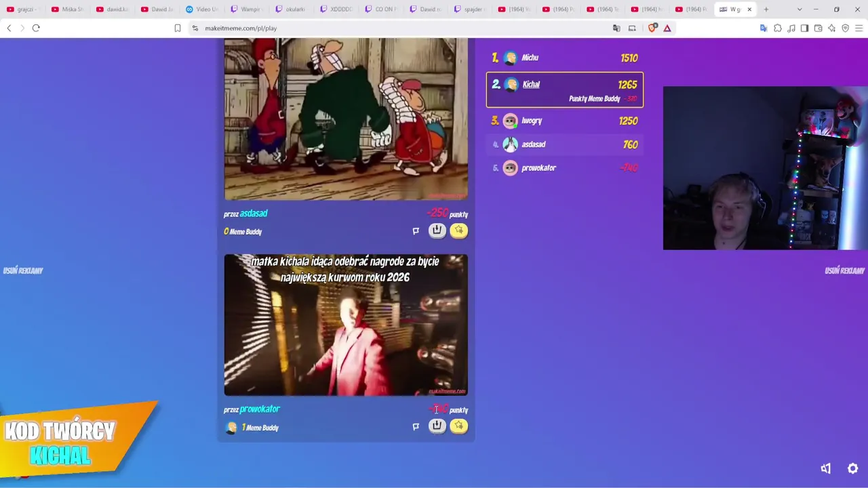Open the cartoon meme image by asdasad
Screen dimensions: 868x488
click(x=346, y=119)
